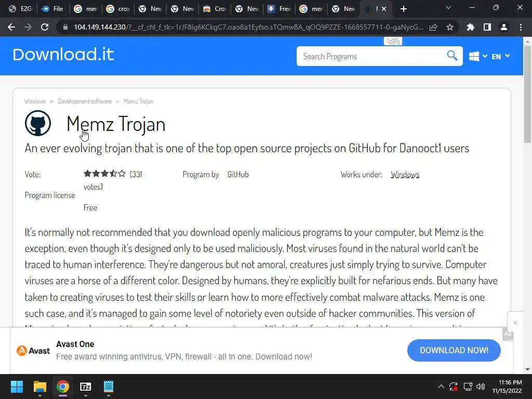Click the address bar URL
This screenshot has width=532, height=399.
pyautogui.click(x=248, y=27)
